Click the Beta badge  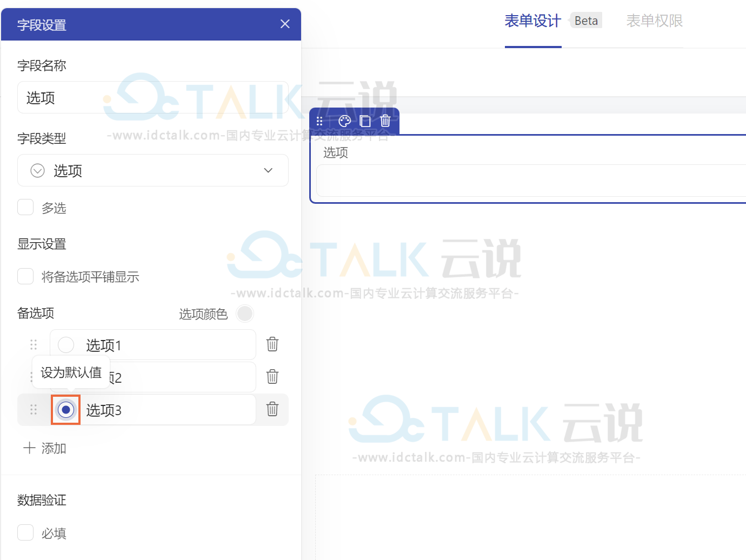[x=586, y=21]
